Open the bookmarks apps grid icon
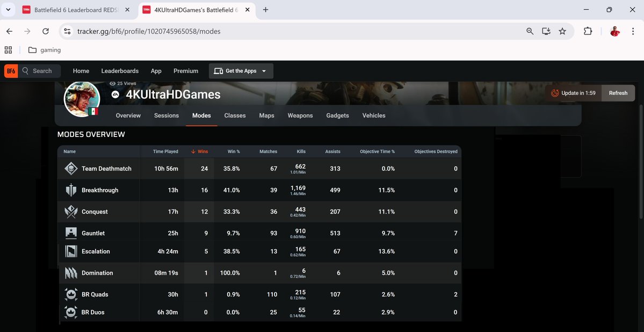Viewport: 644px width, 332px height. [x=8, y=50]
